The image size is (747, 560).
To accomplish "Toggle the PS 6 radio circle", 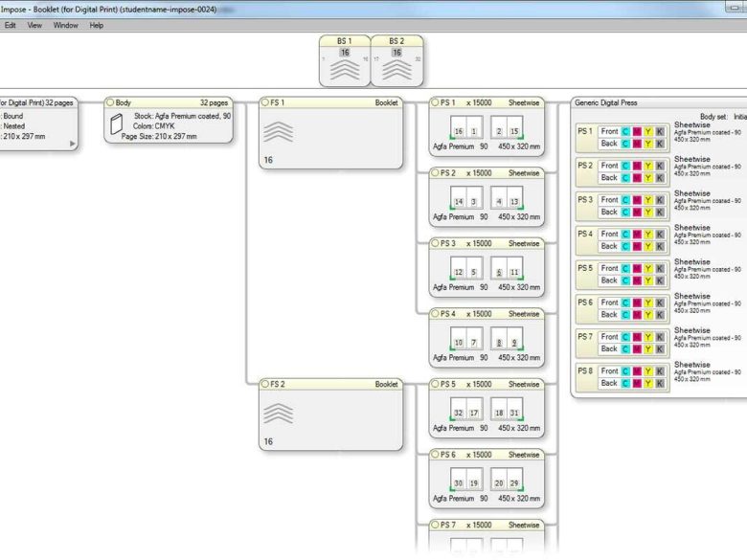I will pyautogui.click(x=435, y=455).
